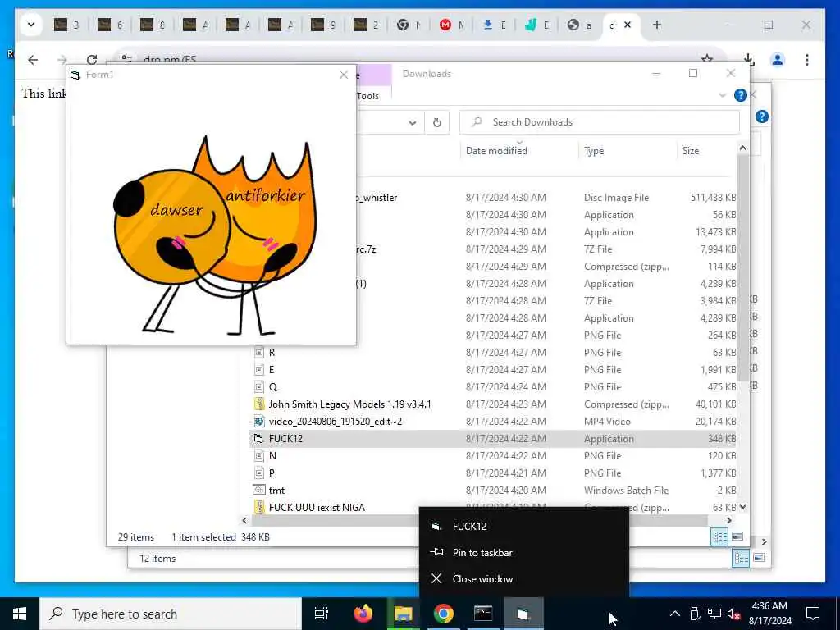Switch to Chrome on taskbar

tap(444, 614)
